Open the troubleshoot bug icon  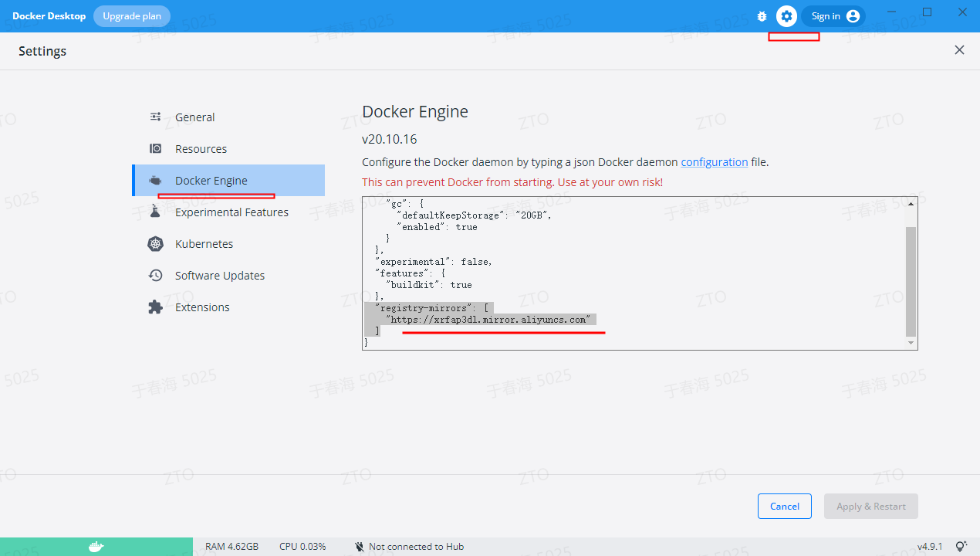click(x=762, y=16)
